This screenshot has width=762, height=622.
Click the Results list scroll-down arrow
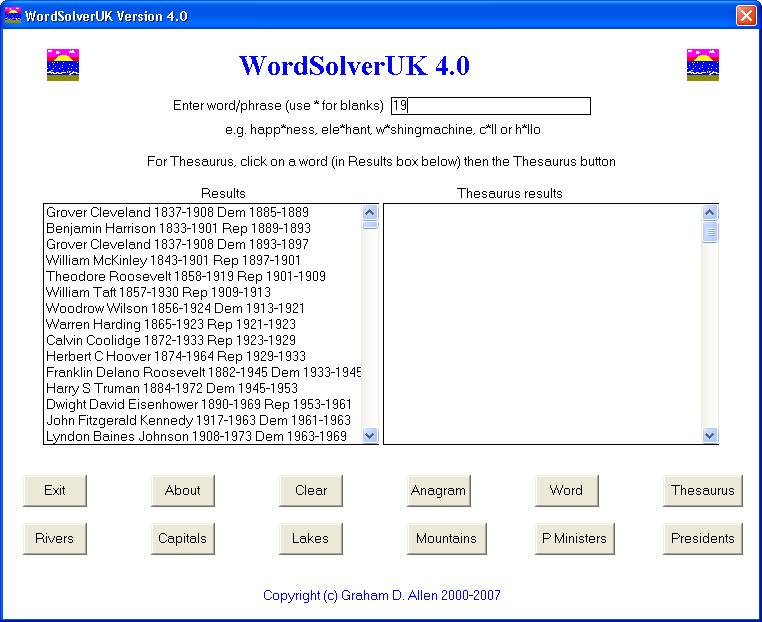(369, 435)
